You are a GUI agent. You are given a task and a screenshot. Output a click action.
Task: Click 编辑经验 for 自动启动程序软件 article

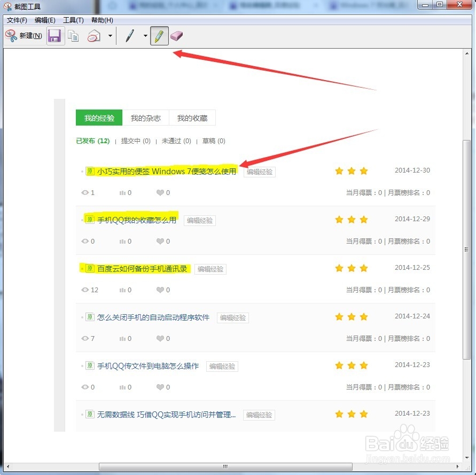[x=233, y=318]
